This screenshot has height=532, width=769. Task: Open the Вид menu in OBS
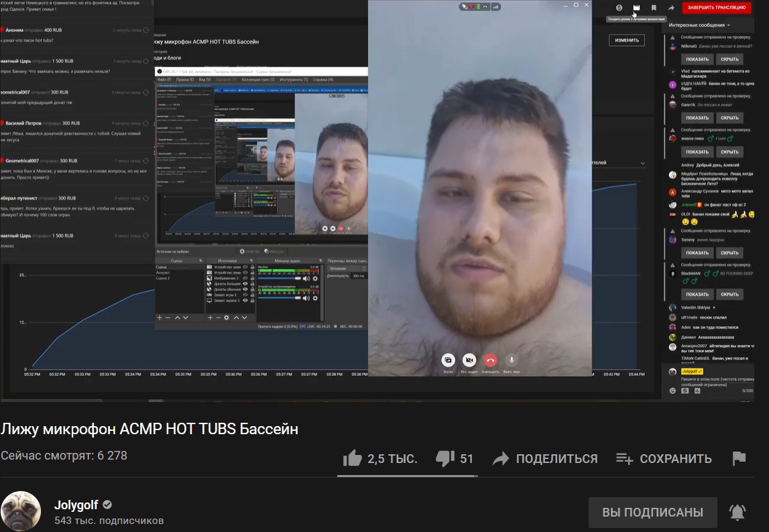(204, 80)
